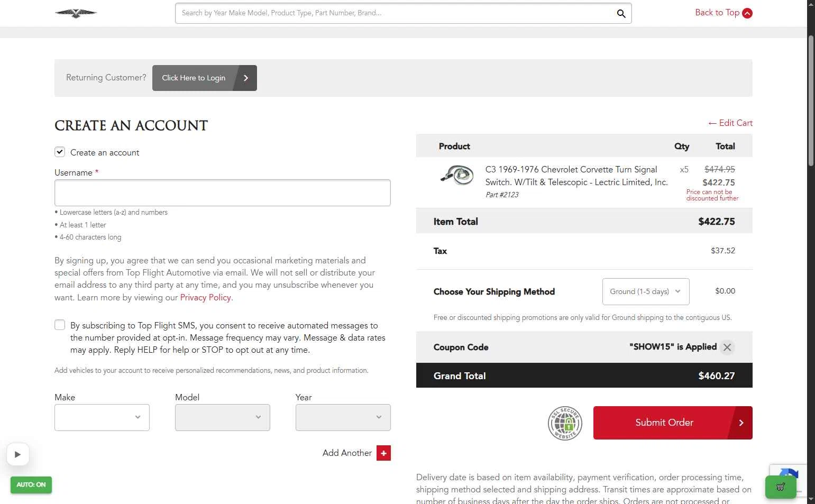Click the Corvette Turn Signal Switch product name
This screenshot has width=815, height=504.
(x=576, y=176)
